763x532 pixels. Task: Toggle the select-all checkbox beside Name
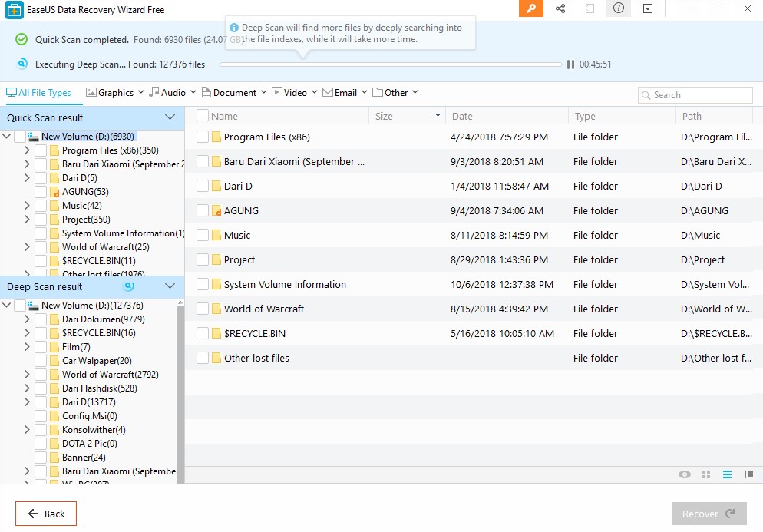click(x=203, y=115)
